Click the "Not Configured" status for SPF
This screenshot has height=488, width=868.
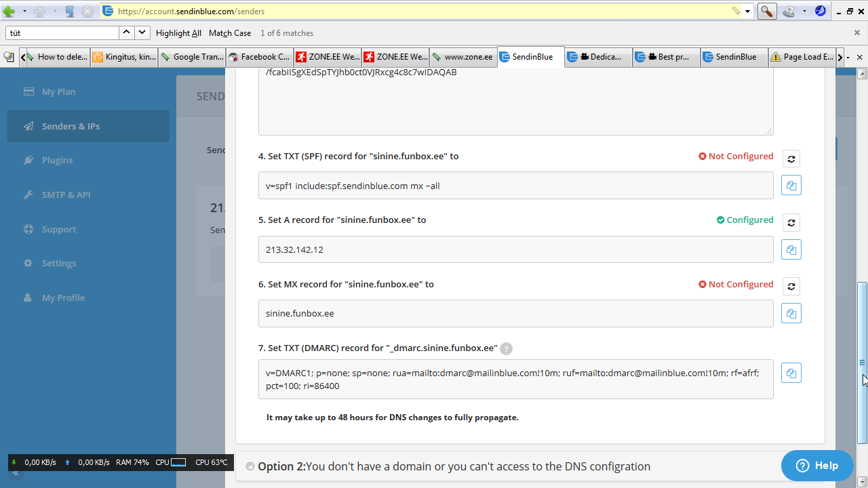coord(736,156)
